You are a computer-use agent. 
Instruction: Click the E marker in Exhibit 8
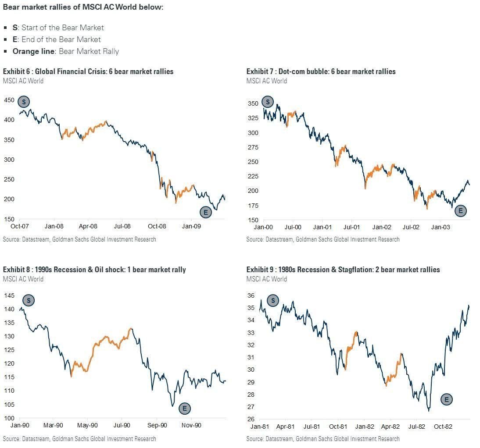tap(185, 408)
